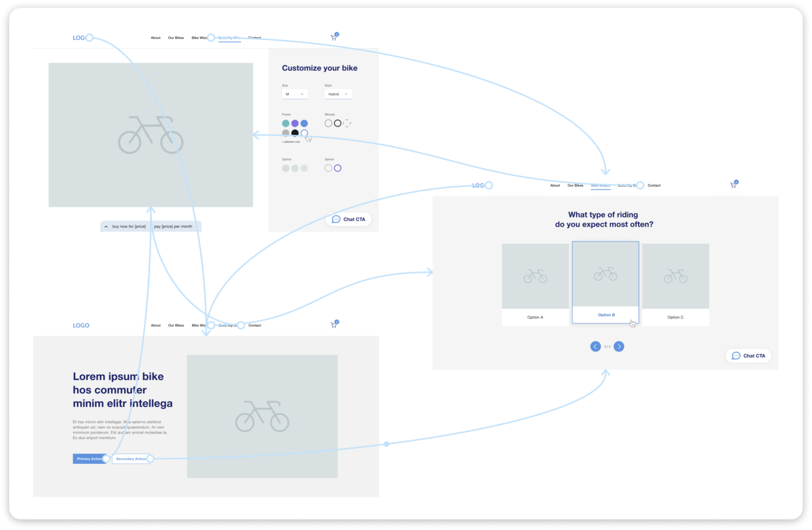This screenshot has height=530, width=812.
Task: Choose the Option A riding card
Action: 535,285
